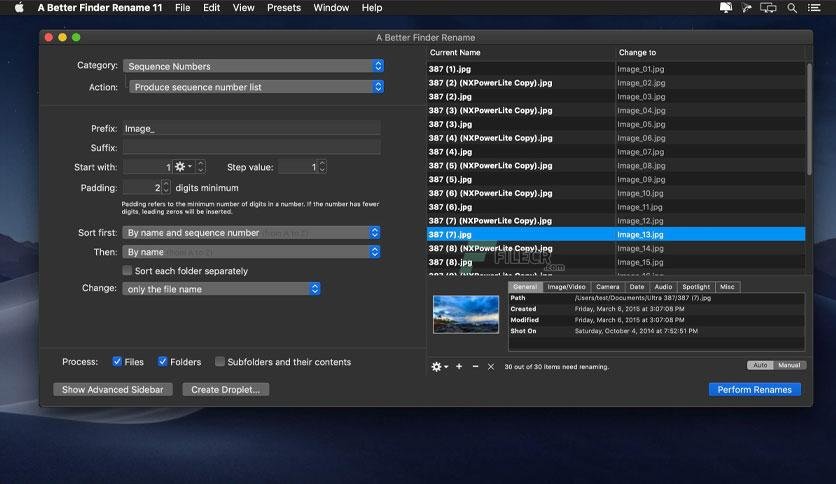The image size is (836, 484).
Task: Click the screen mirroring menu bar icon
Action: 768,7
